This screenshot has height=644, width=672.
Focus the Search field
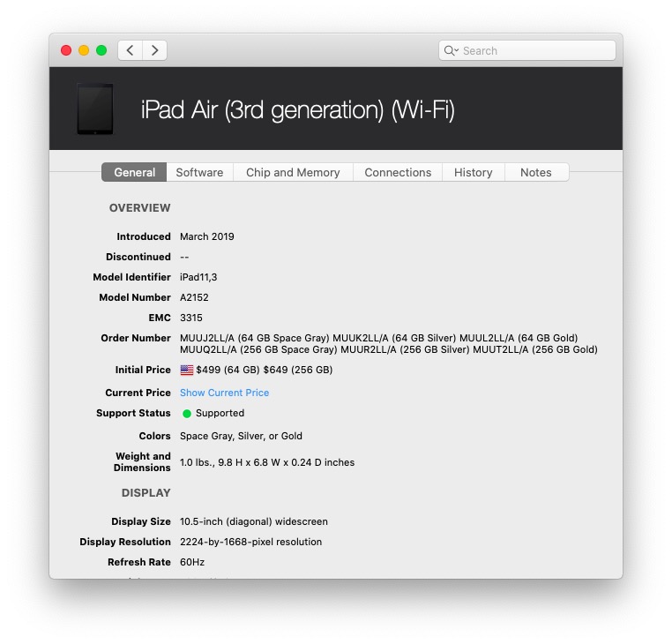point(527,50)
